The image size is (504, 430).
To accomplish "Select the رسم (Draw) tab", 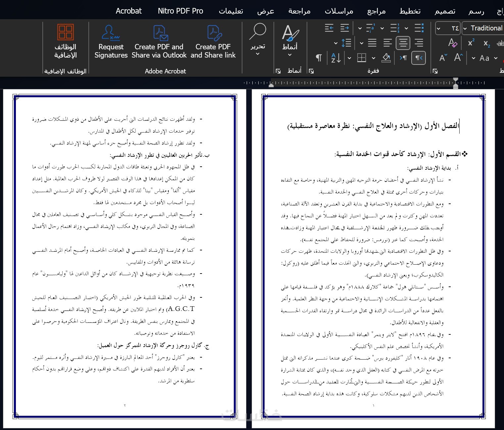I will tap(476, 11).
